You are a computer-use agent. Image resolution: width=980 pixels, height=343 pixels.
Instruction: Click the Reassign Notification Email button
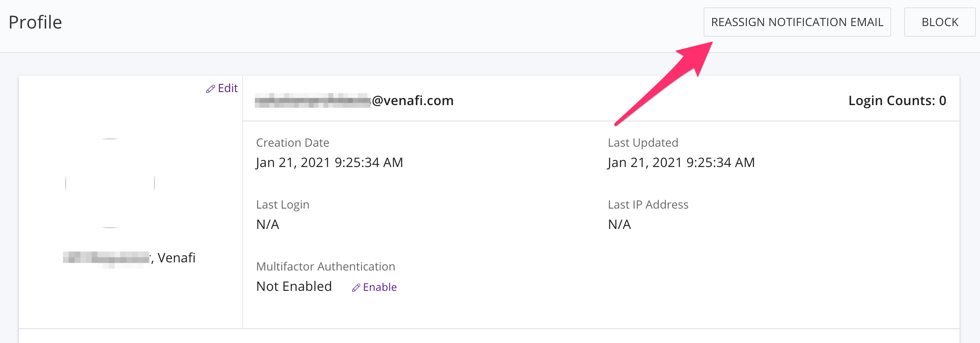tap(797, 22)
